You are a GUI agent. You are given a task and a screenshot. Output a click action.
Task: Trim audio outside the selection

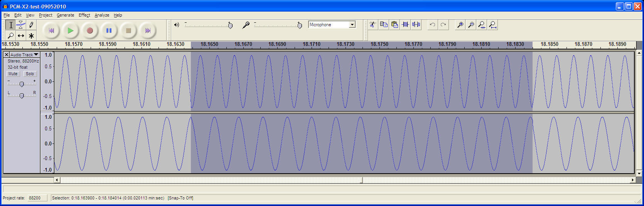[405, 25]
